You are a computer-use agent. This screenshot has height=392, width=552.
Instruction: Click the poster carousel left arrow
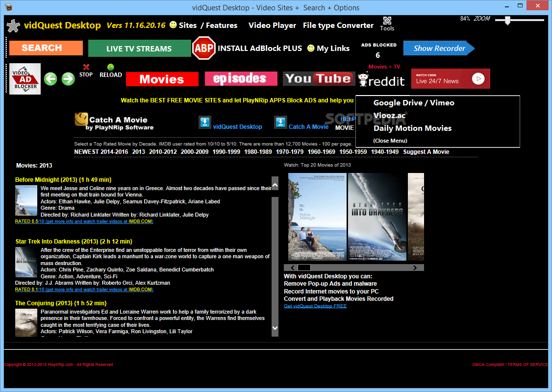point(292,268)
